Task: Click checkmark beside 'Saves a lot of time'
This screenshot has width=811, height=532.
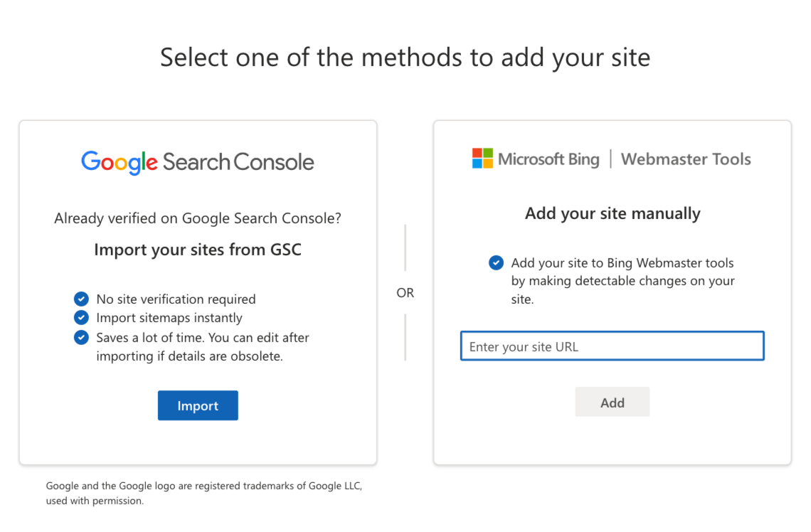Action: click(81, 337)
